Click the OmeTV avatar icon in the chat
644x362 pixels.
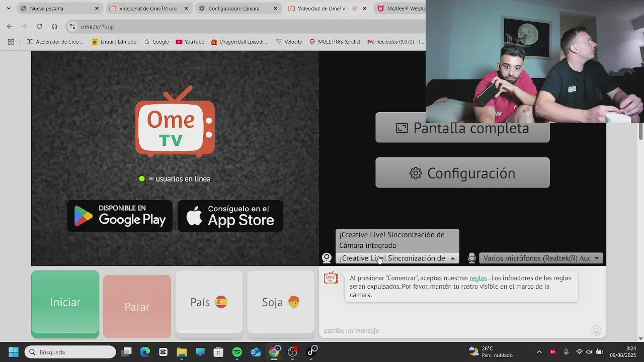point(331,278)
